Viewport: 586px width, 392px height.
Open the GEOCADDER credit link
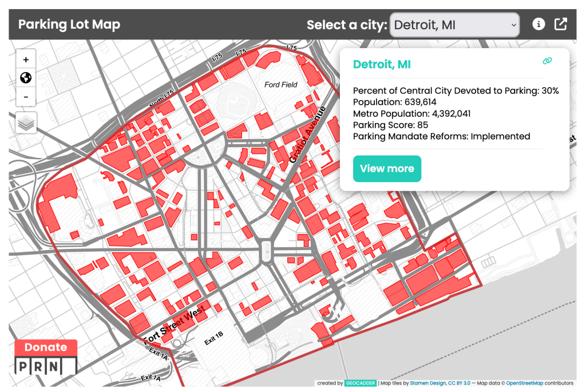360,383
